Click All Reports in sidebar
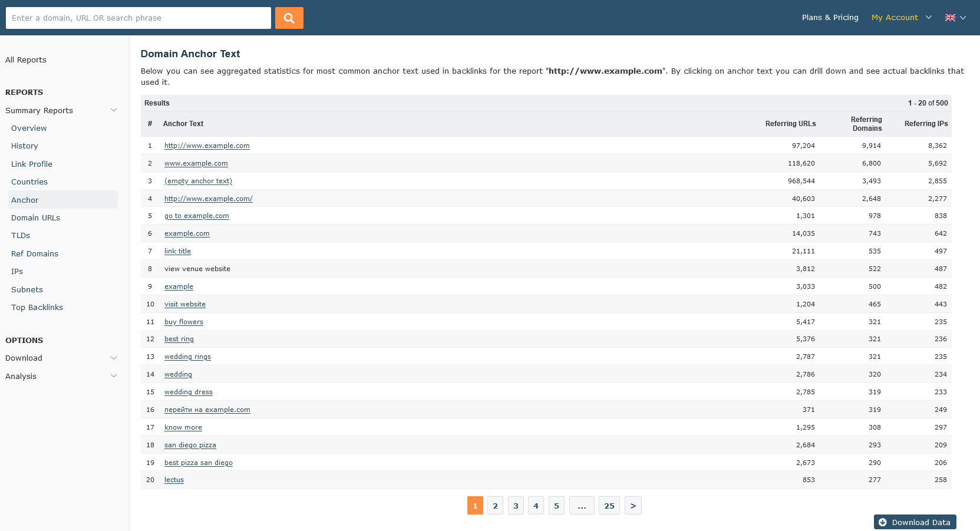The height and width of the screenshot is (531, 980). [26, 60]
